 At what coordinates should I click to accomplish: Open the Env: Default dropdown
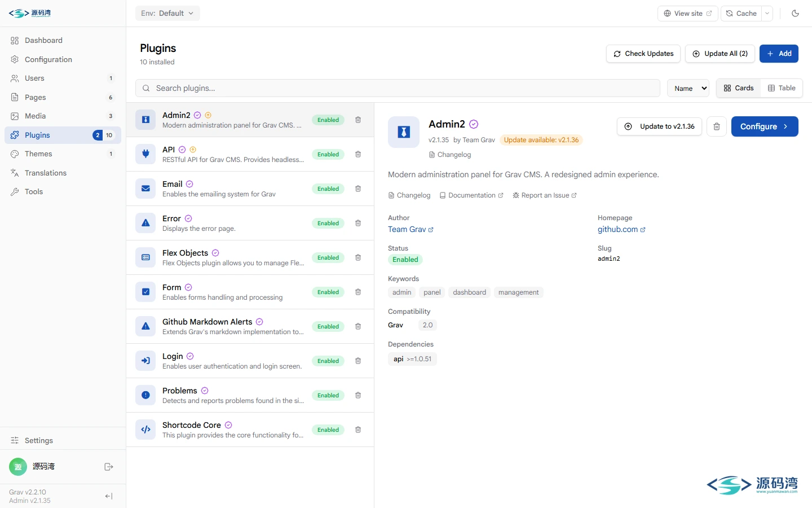click(167, 14)
